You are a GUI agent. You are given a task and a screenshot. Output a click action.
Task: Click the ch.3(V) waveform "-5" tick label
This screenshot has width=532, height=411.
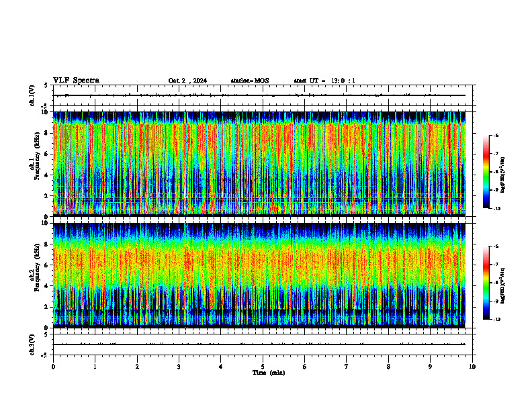[45, 355]
